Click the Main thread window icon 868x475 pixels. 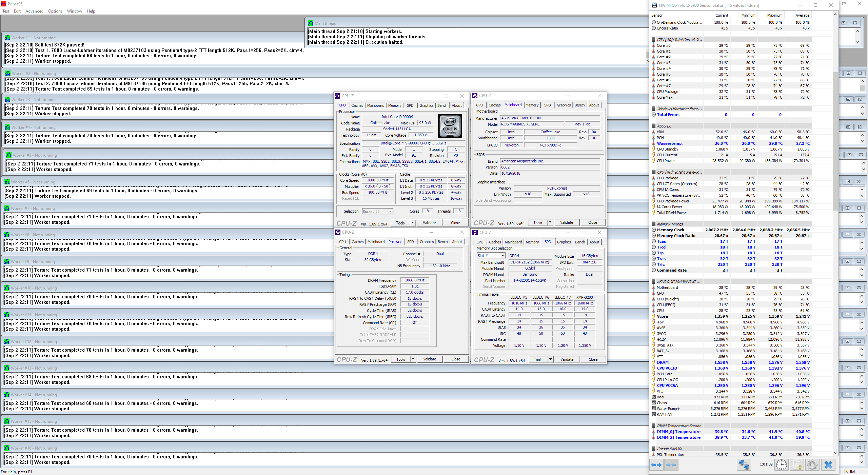[x=311, y=23]
